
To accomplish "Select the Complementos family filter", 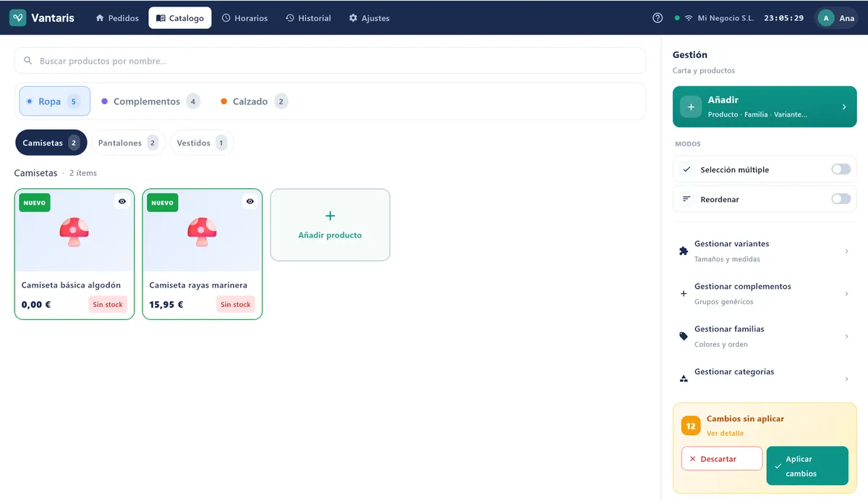I will click(150, 101).
